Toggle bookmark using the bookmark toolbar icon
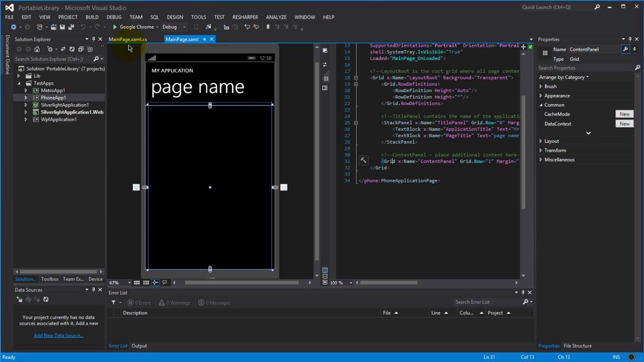 (x=268, y=27)
